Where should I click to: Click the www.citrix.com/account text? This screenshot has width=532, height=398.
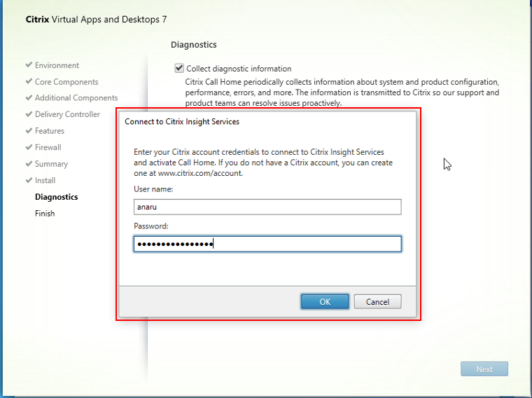point(200,173)
